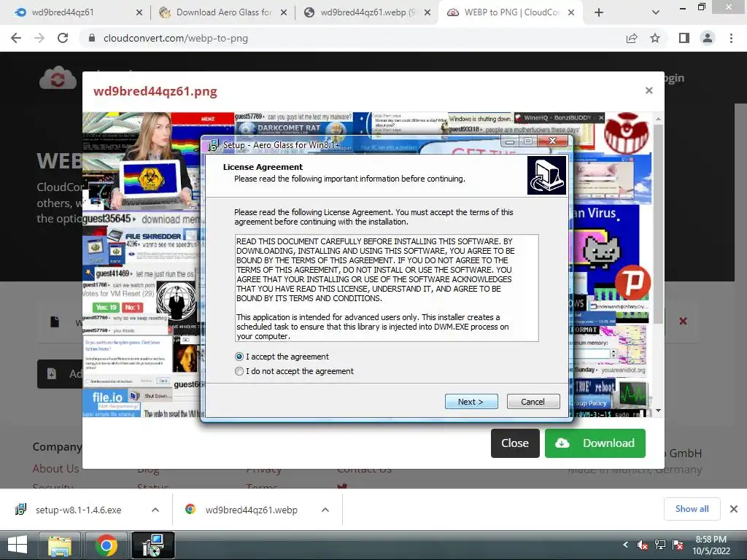
Task: Click the CloudConvert logo
Action: tap(58, 77)
